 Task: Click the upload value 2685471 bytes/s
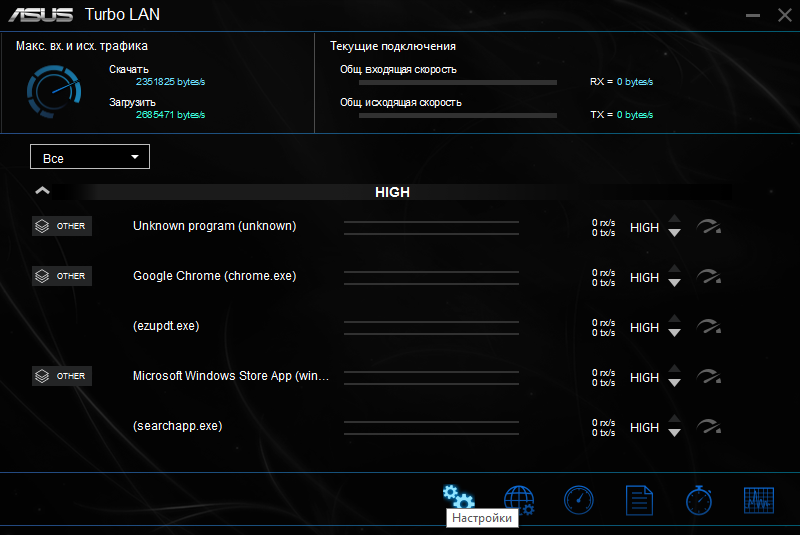tap(170, 115)
